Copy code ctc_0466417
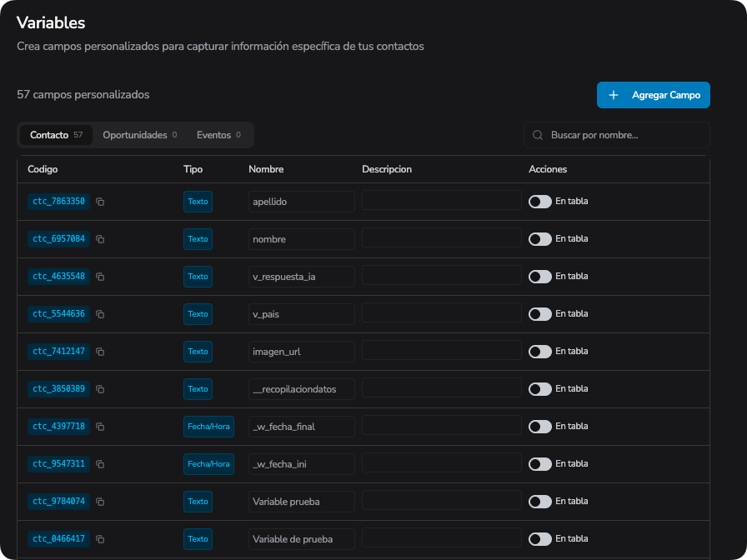 (x=100, y=539)
